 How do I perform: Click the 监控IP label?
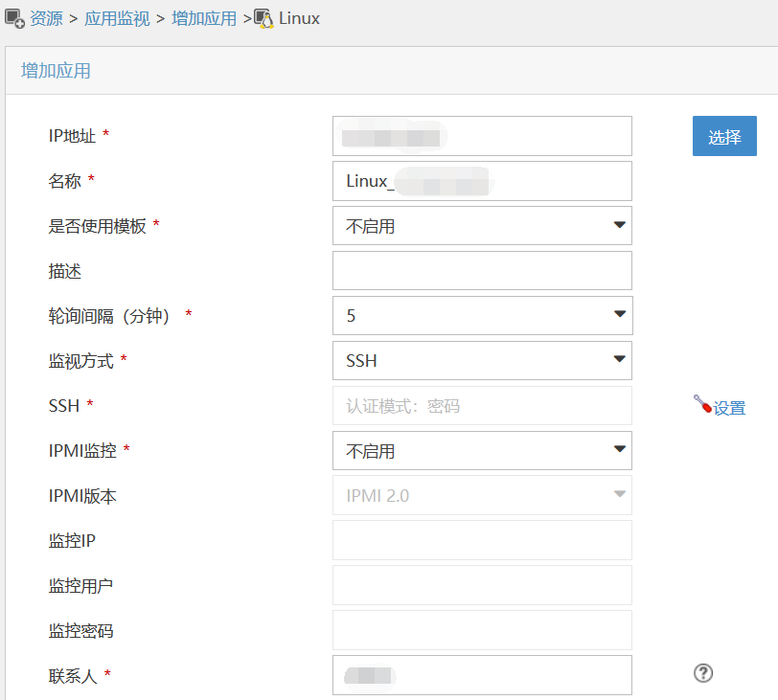click(x=72, y=540)
